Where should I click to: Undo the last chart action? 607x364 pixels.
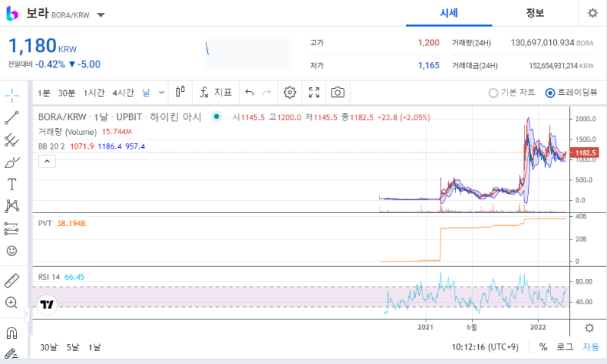pos(250,93)
